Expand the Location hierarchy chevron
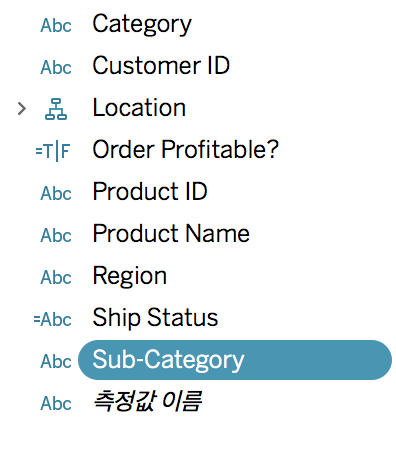Viewport: 396px width, 460px height. (22, 109)
